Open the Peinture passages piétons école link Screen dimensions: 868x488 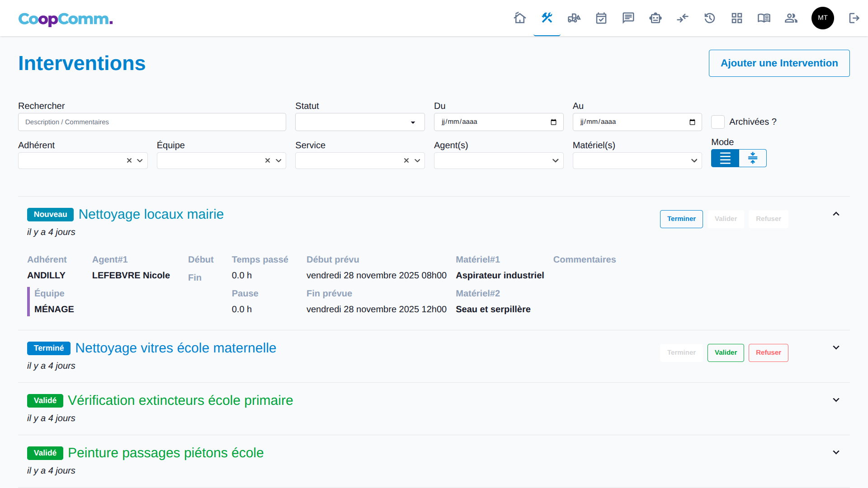pos(165,453)
